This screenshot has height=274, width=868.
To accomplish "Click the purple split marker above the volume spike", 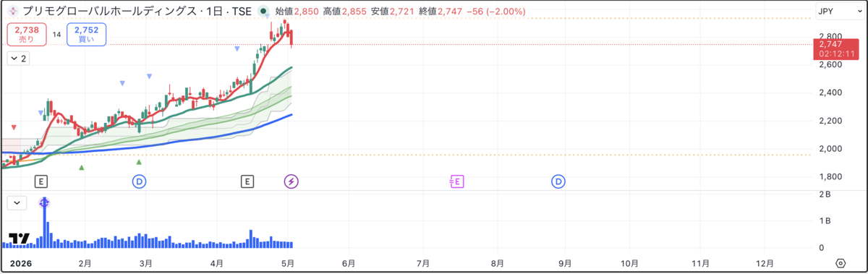I will click(x=44, y=203).
